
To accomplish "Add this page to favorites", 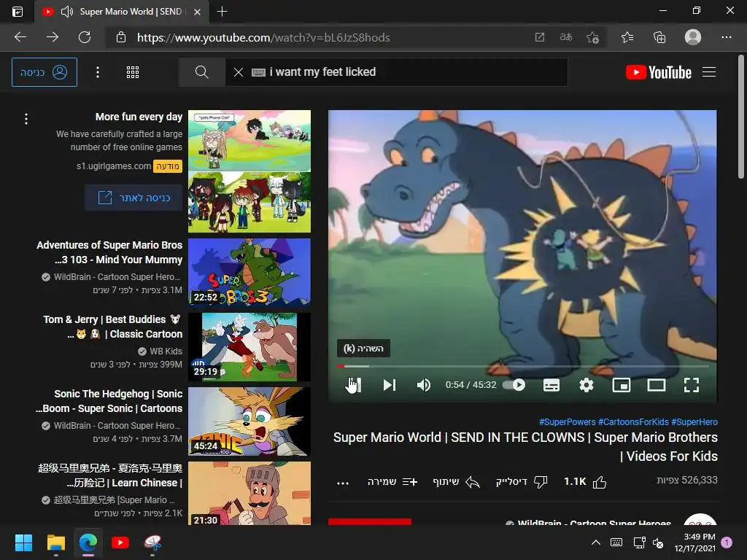I will [x=592, y=37].
